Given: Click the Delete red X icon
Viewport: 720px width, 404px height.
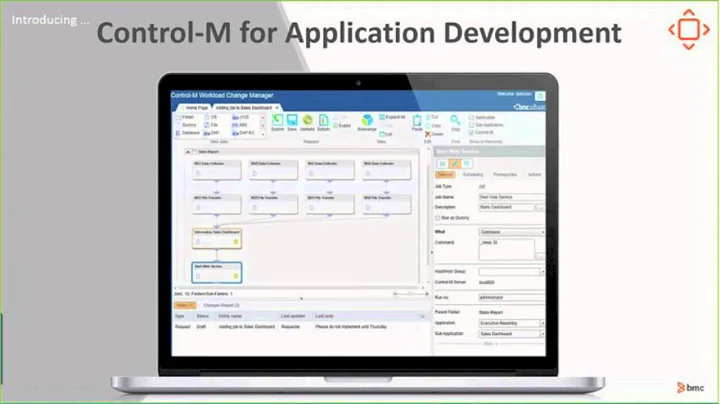Looking at the screenshot, I should [428, 134].
